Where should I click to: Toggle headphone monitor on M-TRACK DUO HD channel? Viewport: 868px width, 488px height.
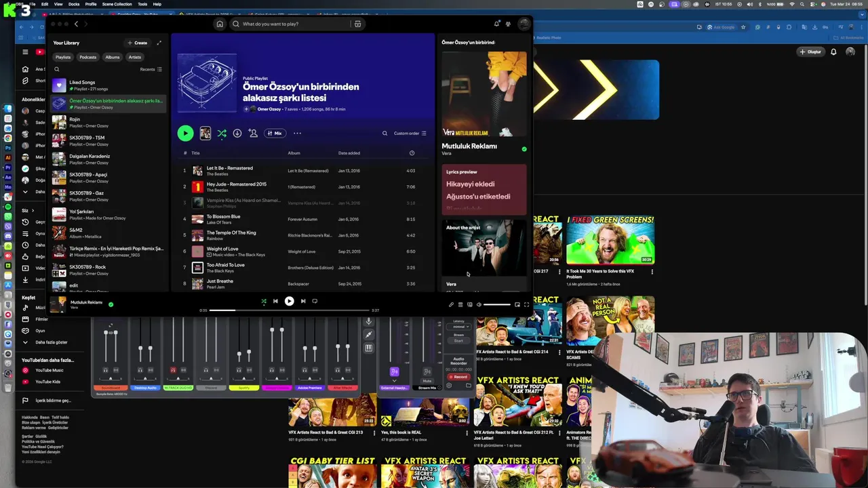point(173,370)
